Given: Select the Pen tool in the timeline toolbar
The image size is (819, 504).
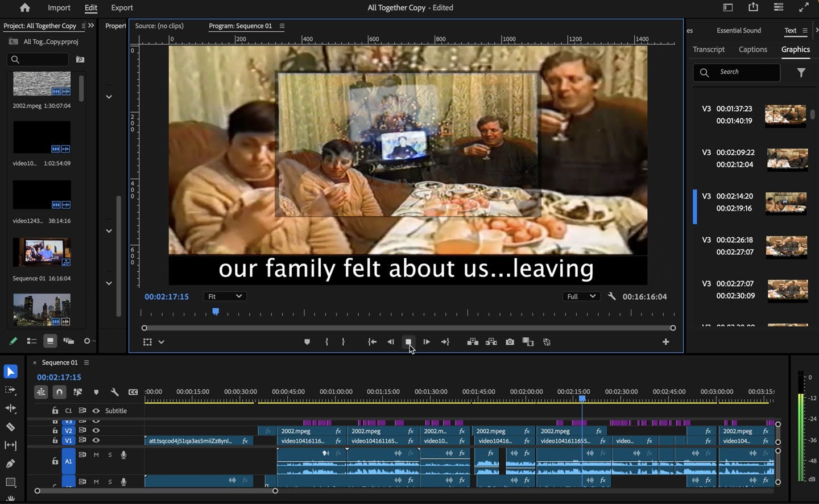Looking at the screenshot, I should pyautogui.click(x=11, y=464).
